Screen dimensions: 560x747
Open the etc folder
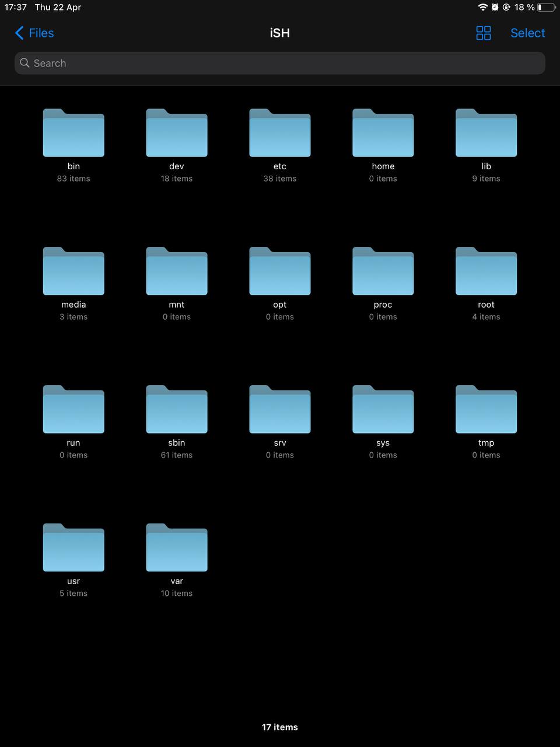(x=280, y=133)
